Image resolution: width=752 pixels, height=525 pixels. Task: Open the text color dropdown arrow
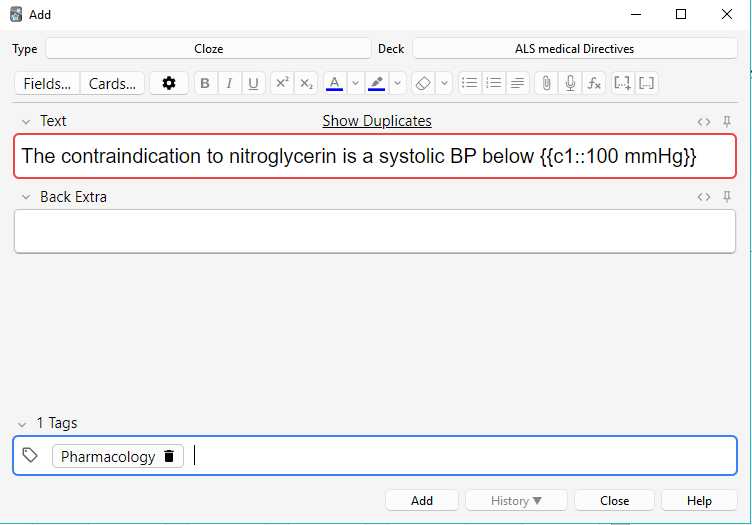pyautogui.click(x=355, y=84)
